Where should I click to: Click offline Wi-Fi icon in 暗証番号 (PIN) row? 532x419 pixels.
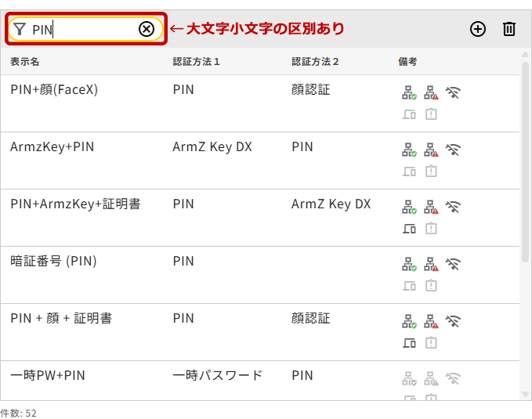coord(453,264)
